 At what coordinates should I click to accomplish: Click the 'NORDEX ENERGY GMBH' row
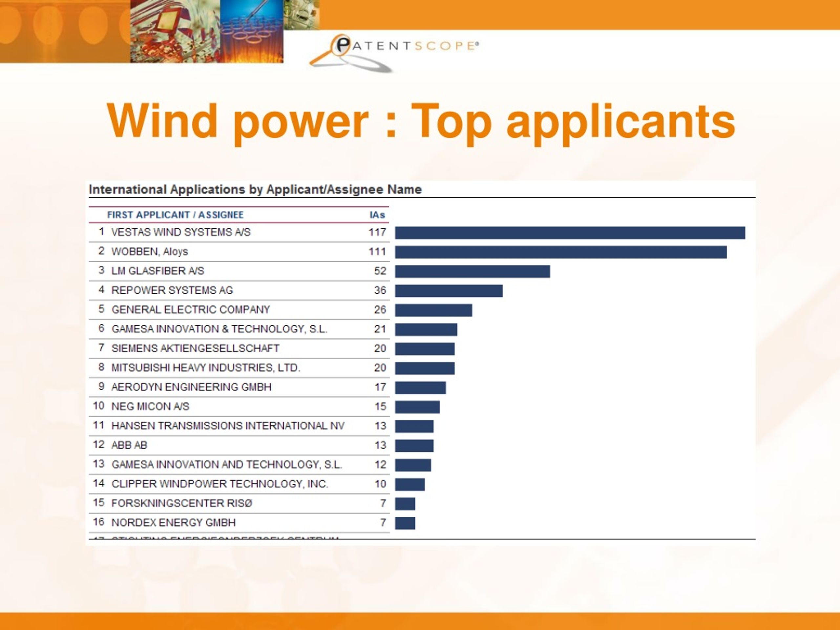point(239,522)
